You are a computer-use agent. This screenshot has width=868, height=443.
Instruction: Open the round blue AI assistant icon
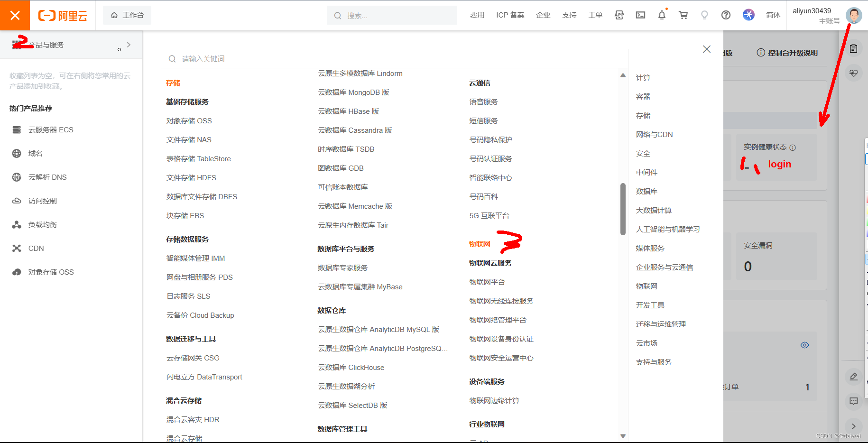pos(748,15)
